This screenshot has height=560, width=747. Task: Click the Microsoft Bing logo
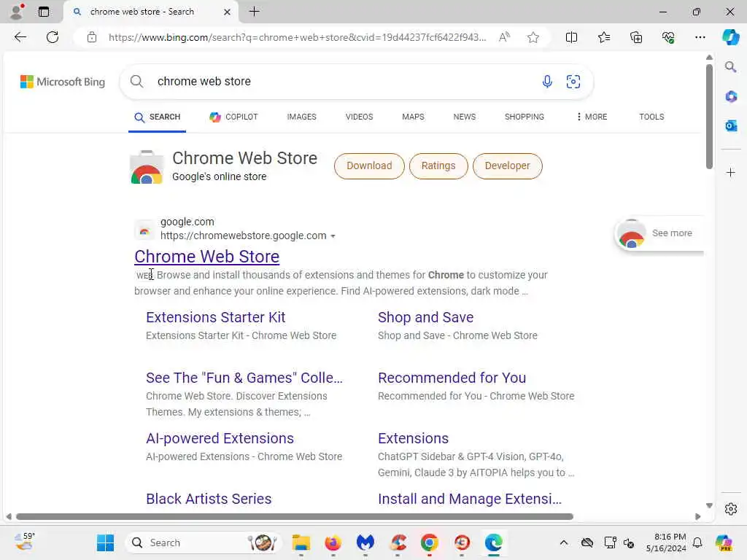[x=63, y=82]
